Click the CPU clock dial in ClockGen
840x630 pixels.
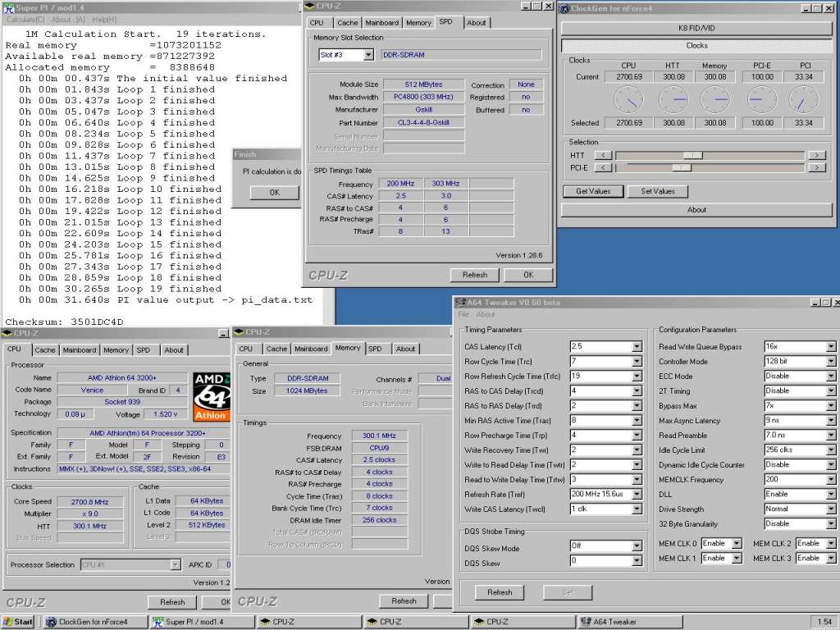[628, 99]
